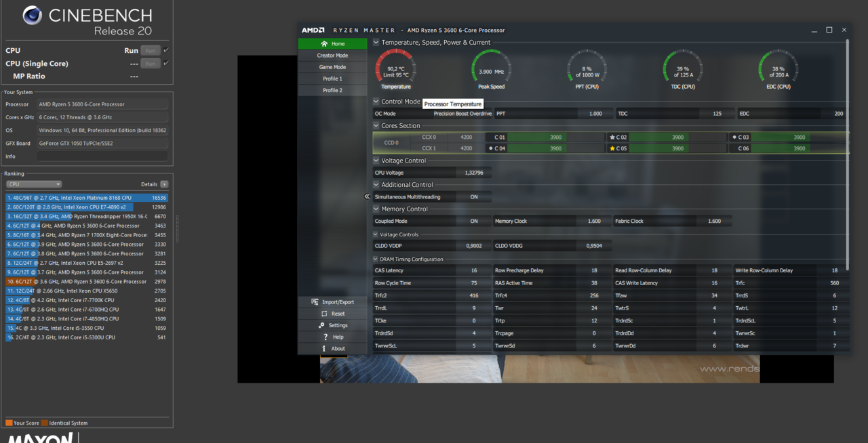Open the About entry in Ryzen Master
The width and height of the screenshot is (868, 443).
(332, 348)
